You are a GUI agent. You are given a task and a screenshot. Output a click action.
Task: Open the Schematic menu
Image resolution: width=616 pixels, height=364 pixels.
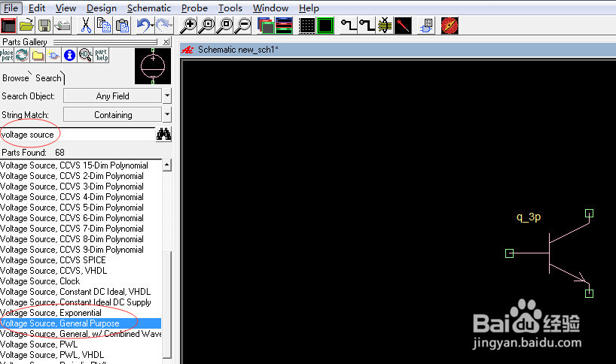[149, 8]
